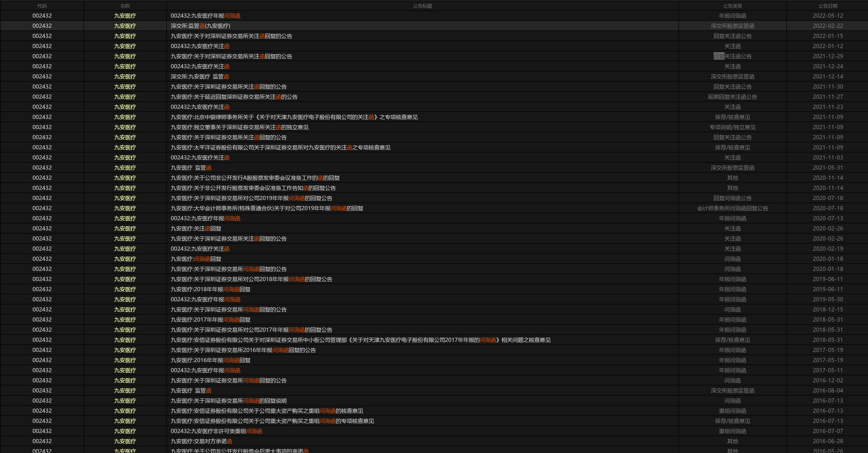Click the 公告标题 column header
This screenshot has height=453, width=868.
422,6
